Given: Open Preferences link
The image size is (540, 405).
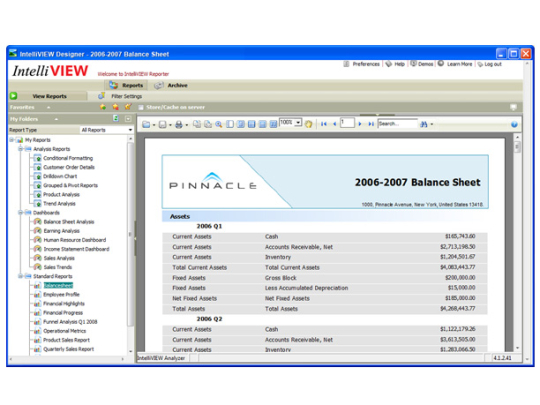Looking at the screenshot, I should pos(366,64).
